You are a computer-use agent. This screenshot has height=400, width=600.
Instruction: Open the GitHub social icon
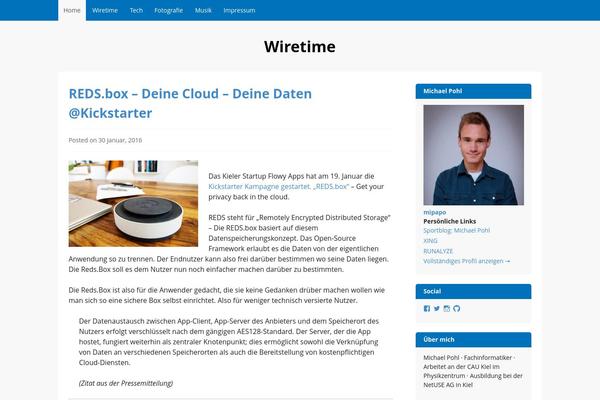point(457,309)
